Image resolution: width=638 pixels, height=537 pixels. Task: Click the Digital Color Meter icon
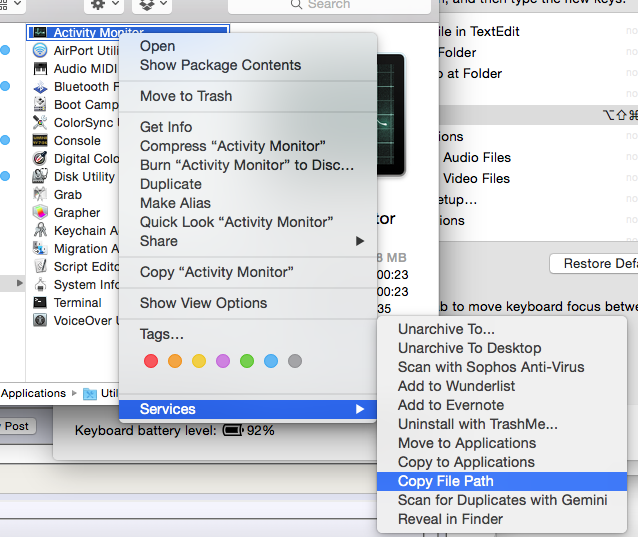40,158
